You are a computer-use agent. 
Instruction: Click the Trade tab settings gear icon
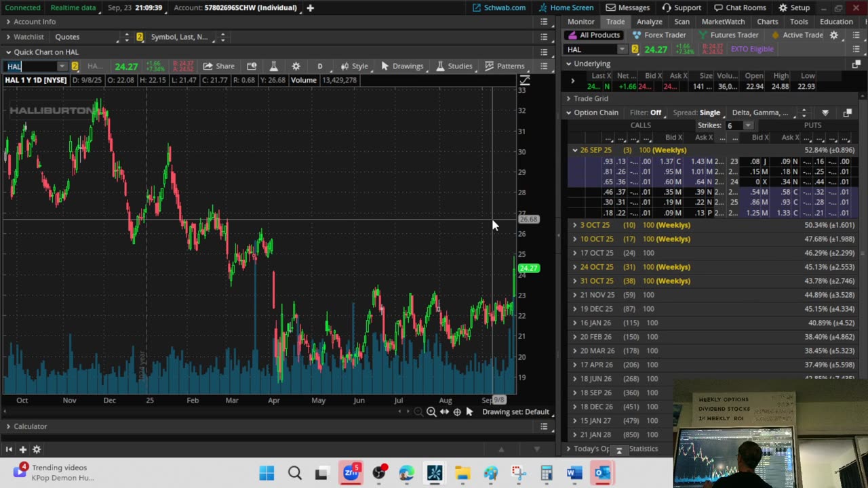click(x=834, y=35)
